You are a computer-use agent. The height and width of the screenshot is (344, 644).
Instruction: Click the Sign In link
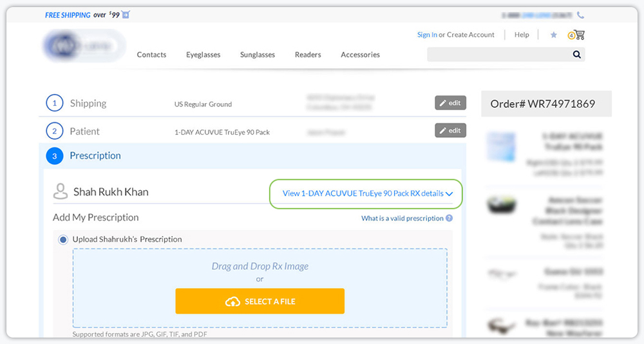click(x=427, y=35)
